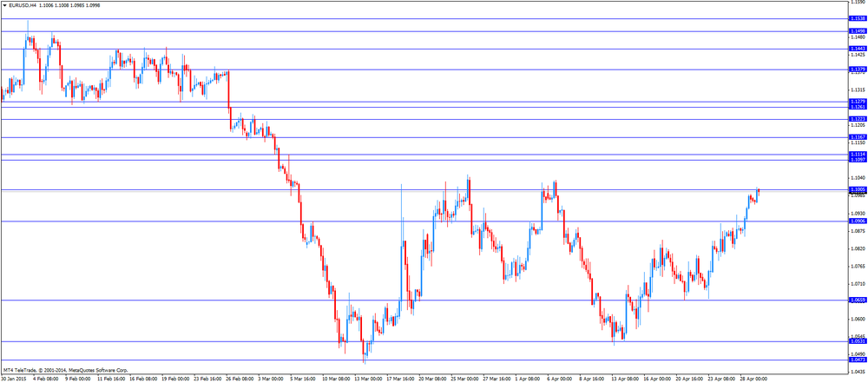This screenshot has height=383, width=868.
Task: Click the 13 Apr 08:00 time label
Action: pyautogui.click(x=627, y=380)
